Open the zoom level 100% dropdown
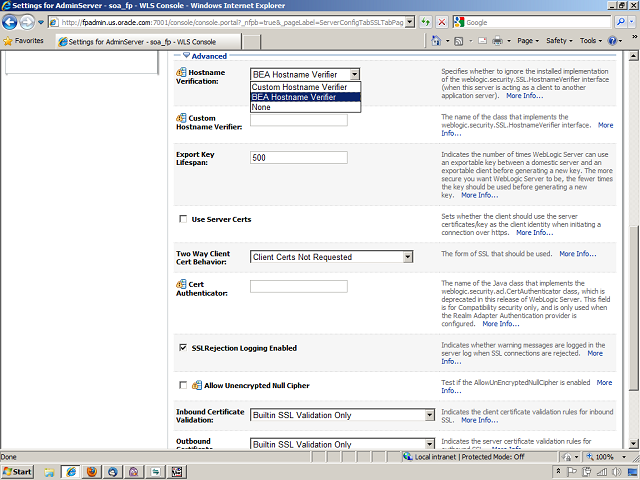 pyautogui.click(x=624, y=457)
